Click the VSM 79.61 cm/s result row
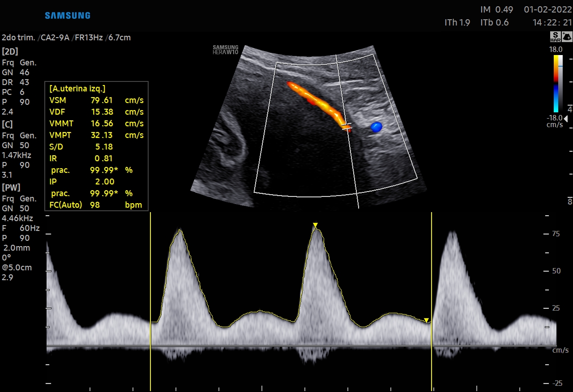 (x=96, y=100)
